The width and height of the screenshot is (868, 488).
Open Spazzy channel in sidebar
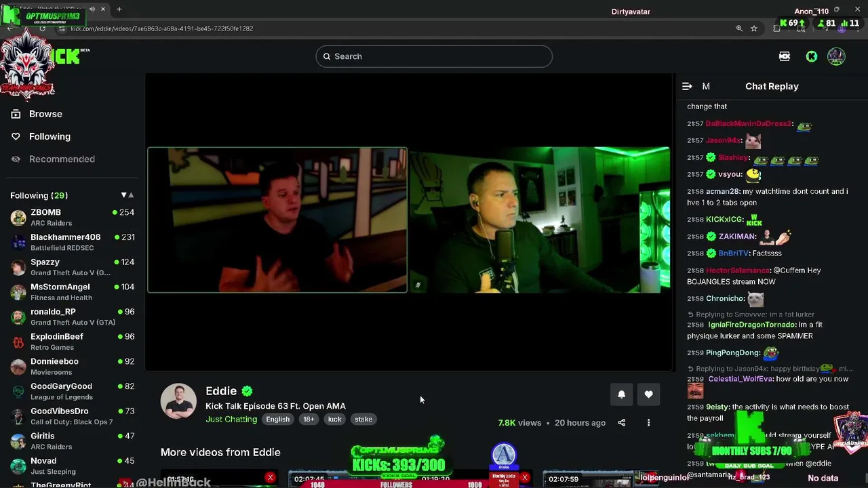tap(72, 267)
